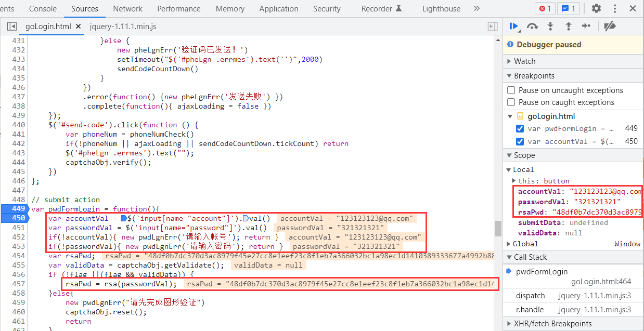Resume script execution in debugger
This screenshot has width=644, height=331.
click(514, 26)
